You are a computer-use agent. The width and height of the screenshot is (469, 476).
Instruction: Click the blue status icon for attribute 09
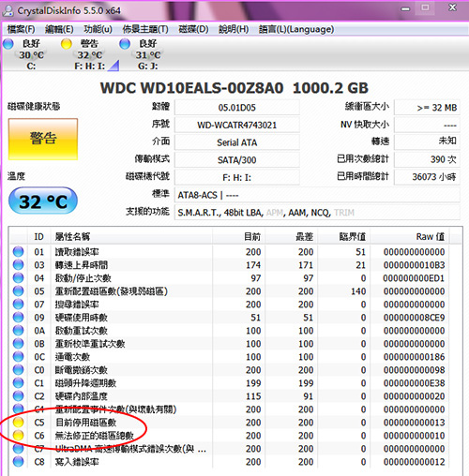pyautogui.click(x=18, y=317)
